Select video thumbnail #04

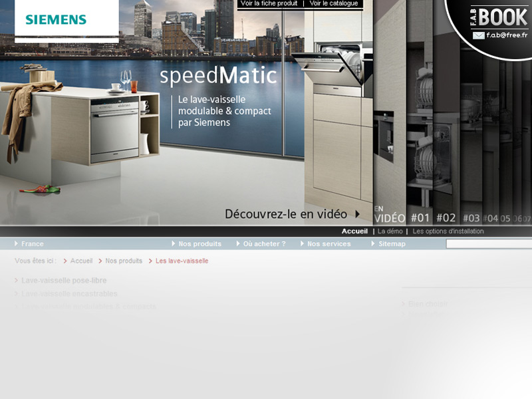pos(491,219)
